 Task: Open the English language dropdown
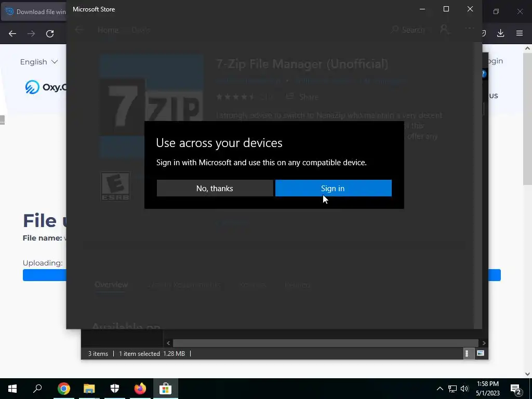38,62
